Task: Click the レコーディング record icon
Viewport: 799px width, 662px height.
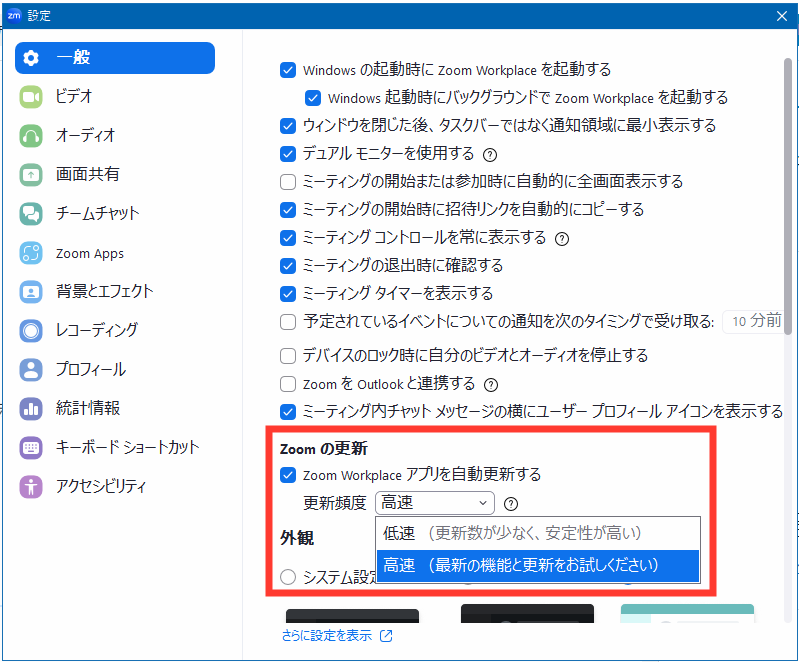Action: 31,330
